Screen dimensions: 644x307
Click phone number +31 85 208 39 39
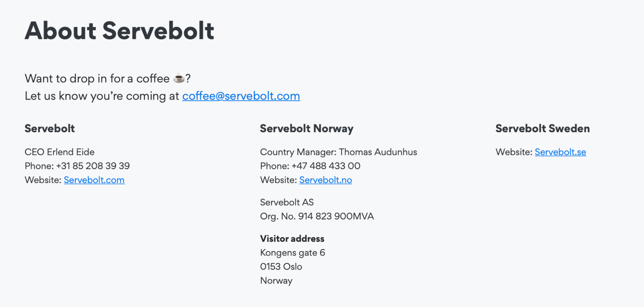(93, 166)
